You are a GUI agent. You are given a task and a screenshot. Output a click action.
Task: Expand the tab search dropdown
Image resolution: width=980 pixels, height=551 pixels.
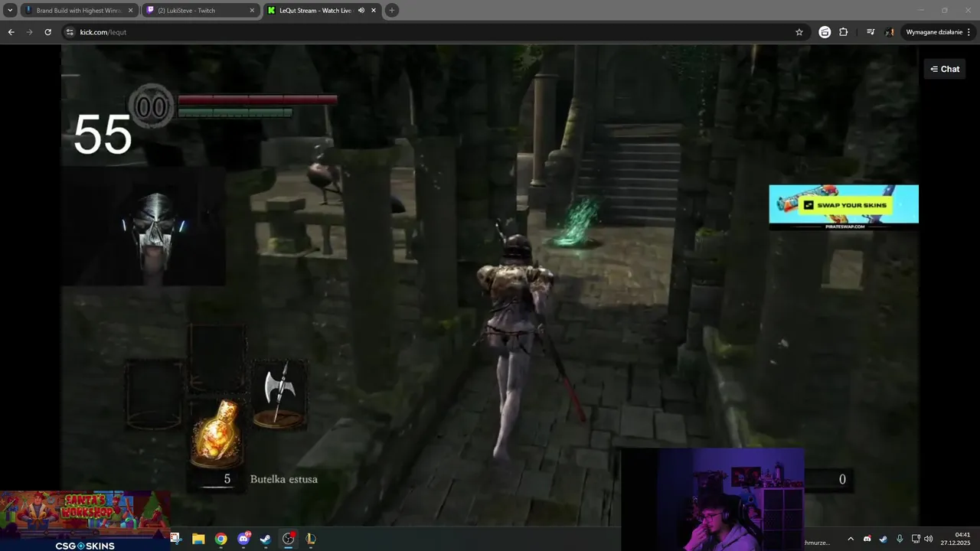pyautogui.click(x=10, y=11)
